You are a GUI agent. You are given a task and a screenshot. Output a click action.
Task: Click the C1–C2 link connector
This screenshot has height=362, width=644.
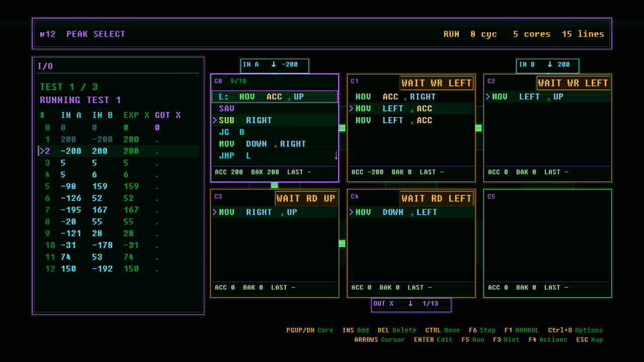478,128
